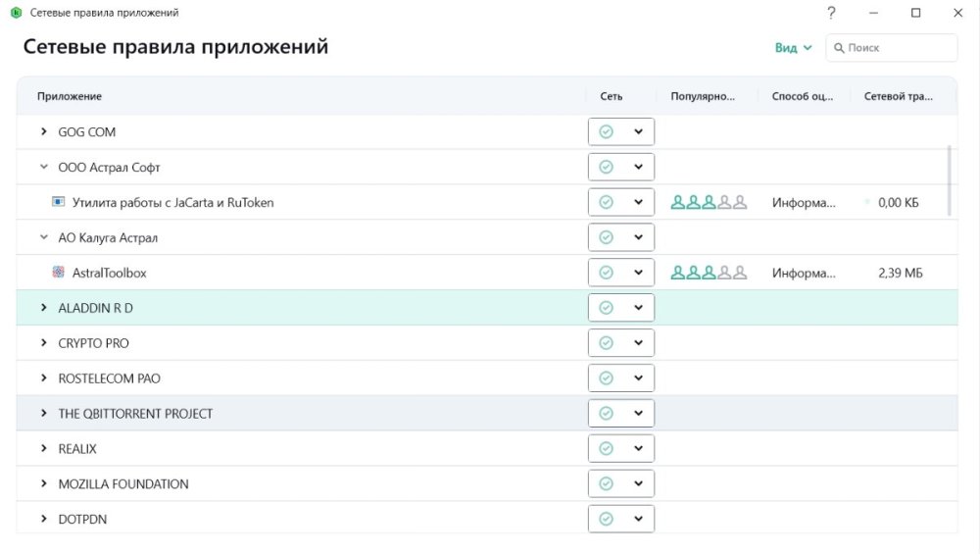Viewport: 980px width, 554px height.
Task: Select the MOZILLA FOUNDATION row label
Action: [x=123, y=484]
